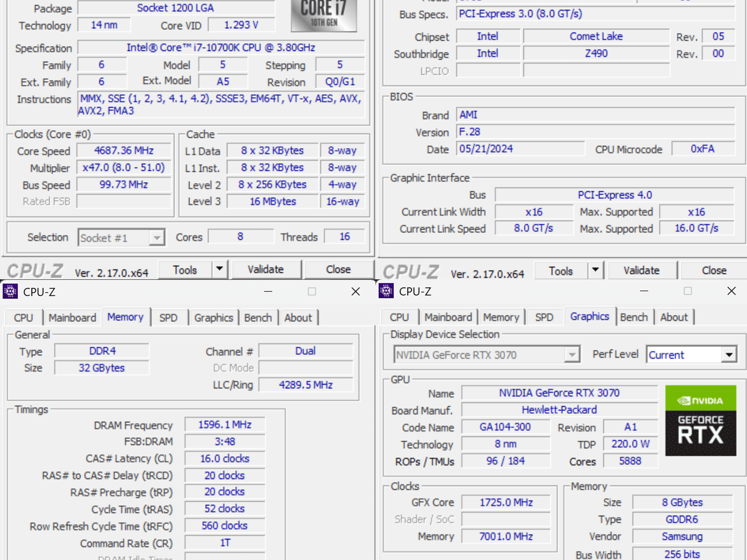Click the CPU Microcode 0xFA value
The height and width of the screenshot is (560, 747).
(x=703, y=149)
